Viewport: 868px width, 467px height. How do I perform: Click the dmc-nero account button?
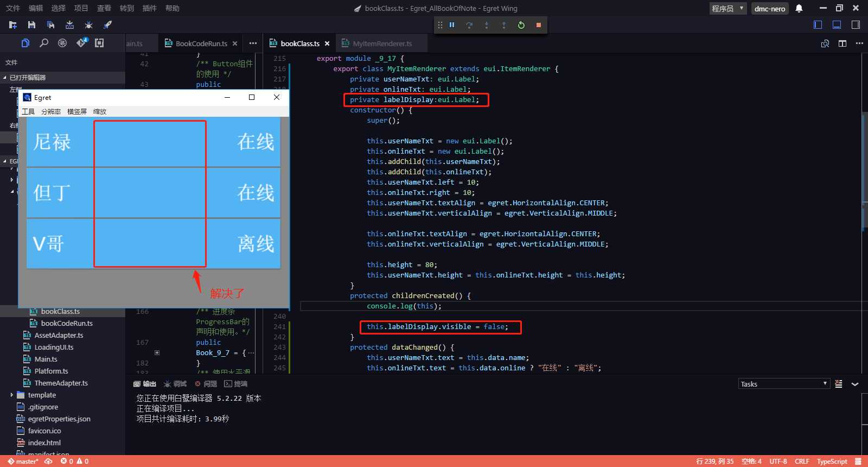[x=770, y=8]
